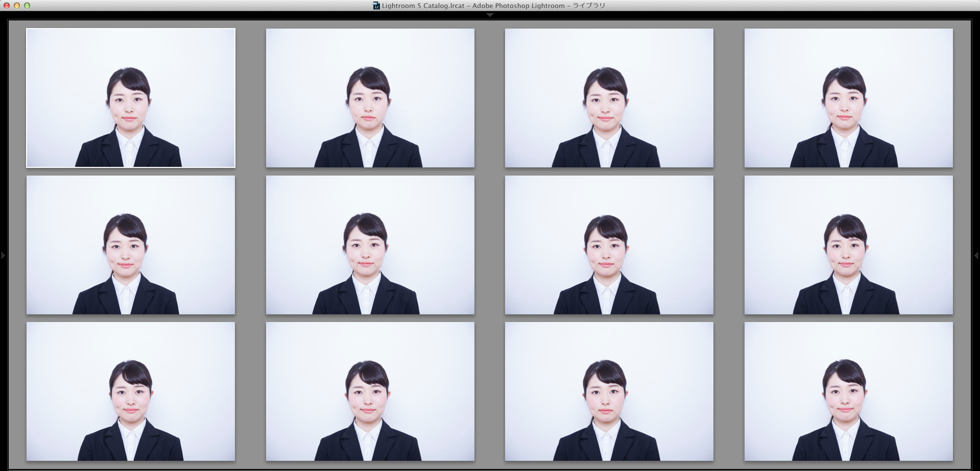Select the second photo in the middle row
980x471 pixels.
(x=370, y=245)
